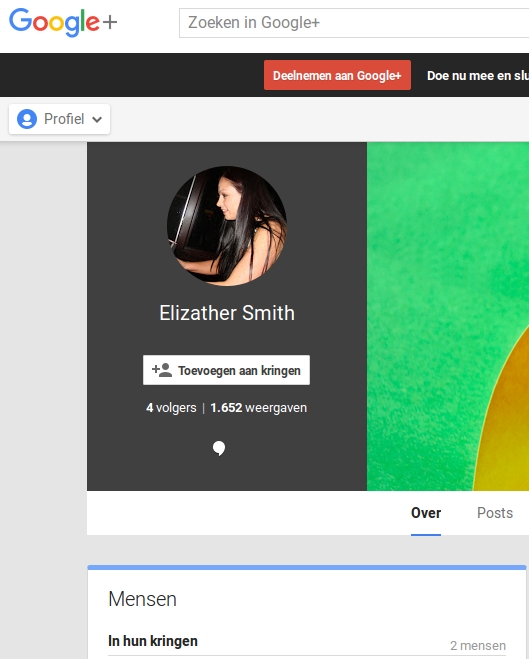Click the Doe nu mee banner text
This screenshot has width=529, height=659.
coord(478,76)
